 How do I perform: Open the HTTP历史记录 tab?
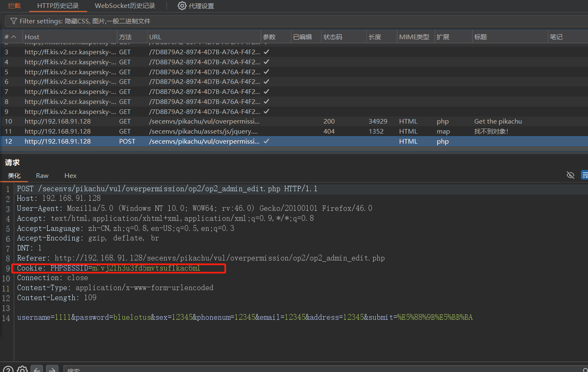coord(58,6)
